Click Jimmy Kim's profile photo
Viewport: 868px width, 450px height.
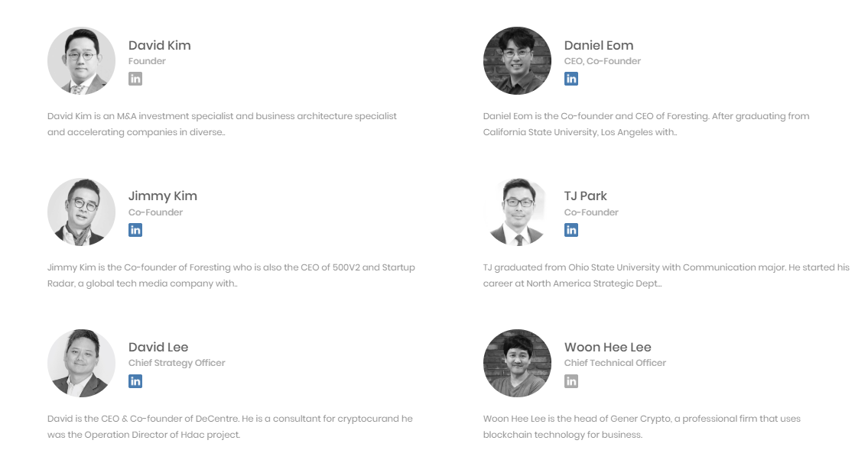coord(81,212)
